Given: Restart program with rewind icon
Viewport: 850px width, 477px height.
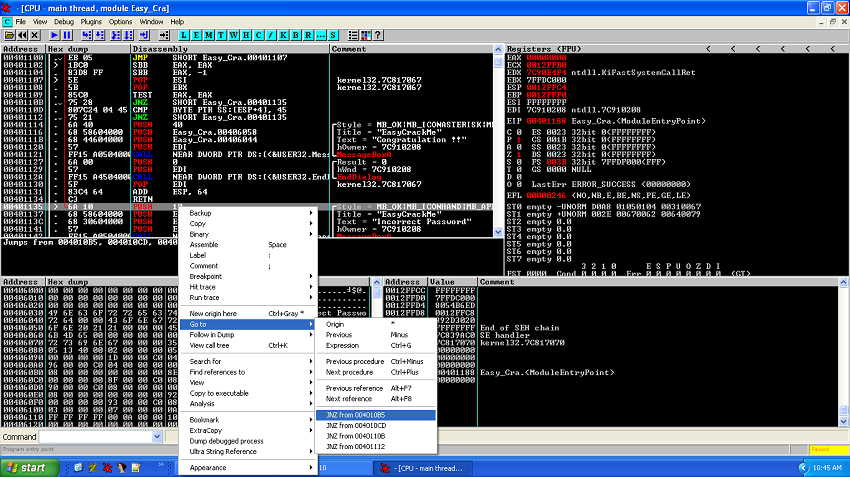Looking at the screenshot, I should tap(22, 35).
